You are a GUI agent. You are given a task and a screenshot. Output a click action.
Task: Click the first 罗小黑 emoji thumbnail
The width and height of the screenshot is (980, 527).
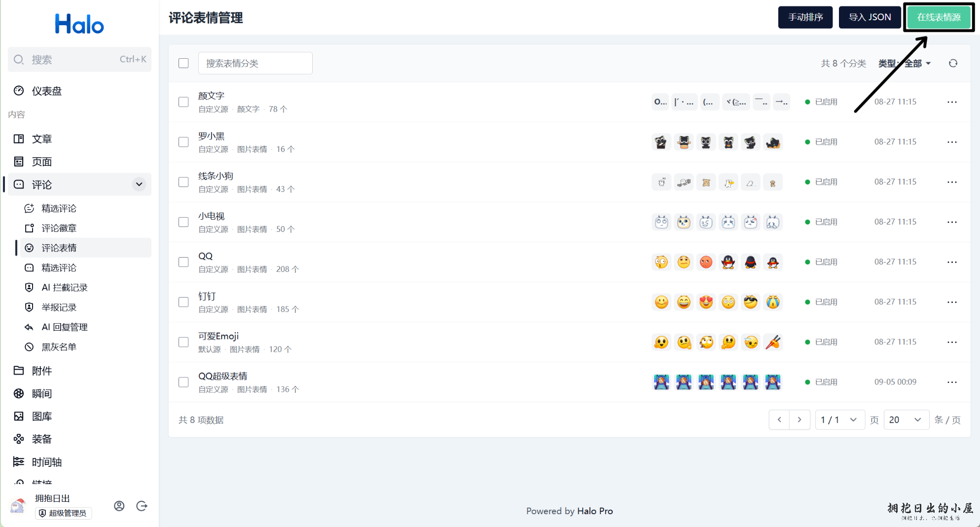pos(661,142)
